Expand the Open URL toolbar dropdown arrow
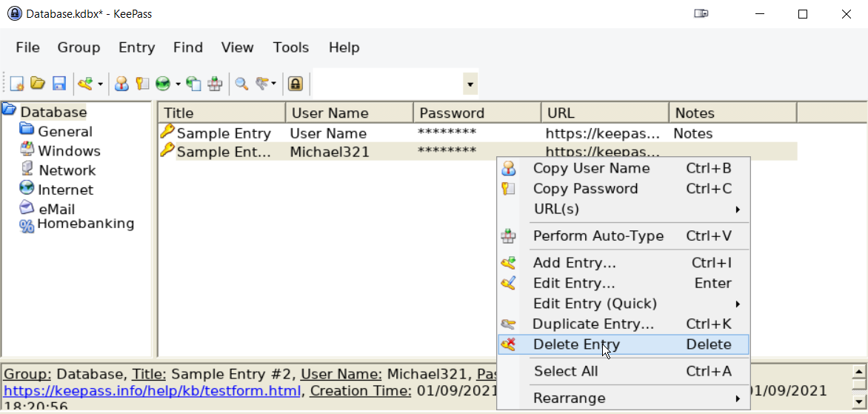 point(178,84)
